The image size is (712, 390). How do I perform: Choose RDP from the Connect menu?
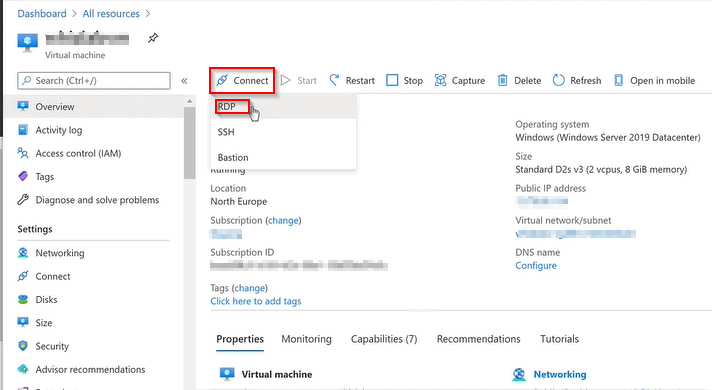283,107
